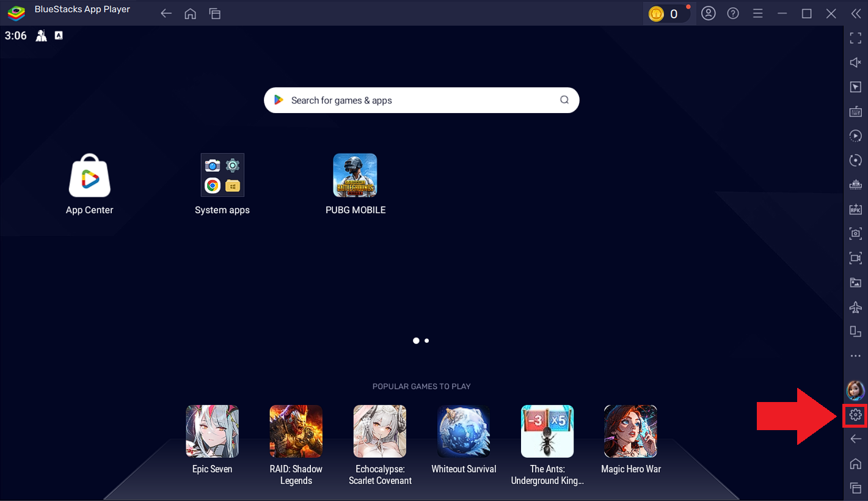This screenshot has height=501, width=868.
Task: Check your BlueStacks points balance
Action: (x=669, y=13)
